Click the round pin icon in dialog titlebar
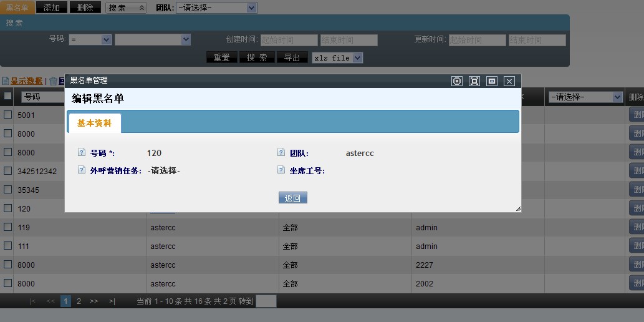644x322 pixels. click(x=457, y=81)
